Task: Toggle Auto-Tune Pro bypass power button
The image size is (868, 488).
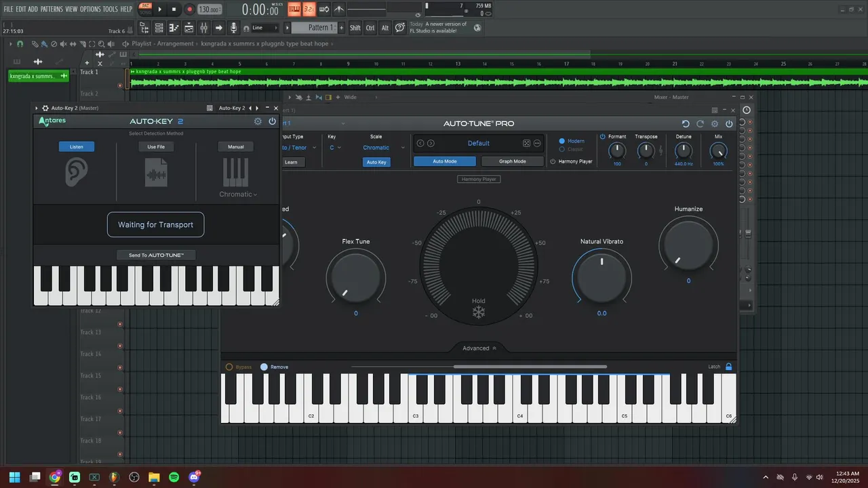Action: pos(729,124)
